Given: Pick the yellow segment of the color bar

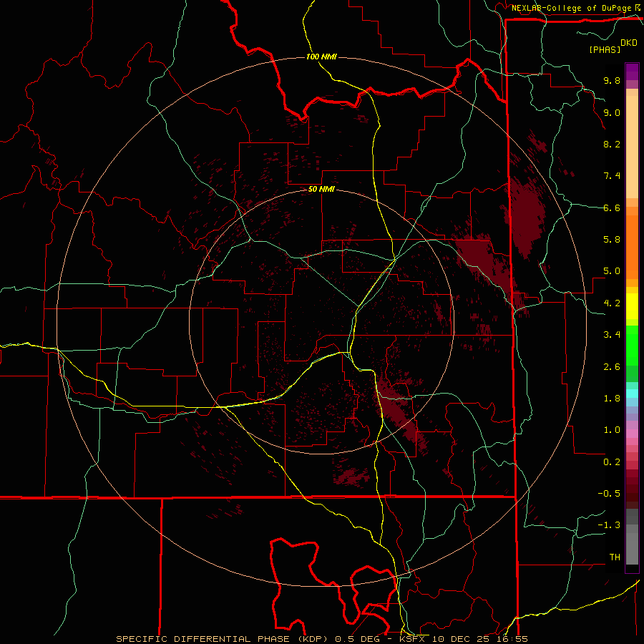Looking at the screenshot, I should pos(632,306).
